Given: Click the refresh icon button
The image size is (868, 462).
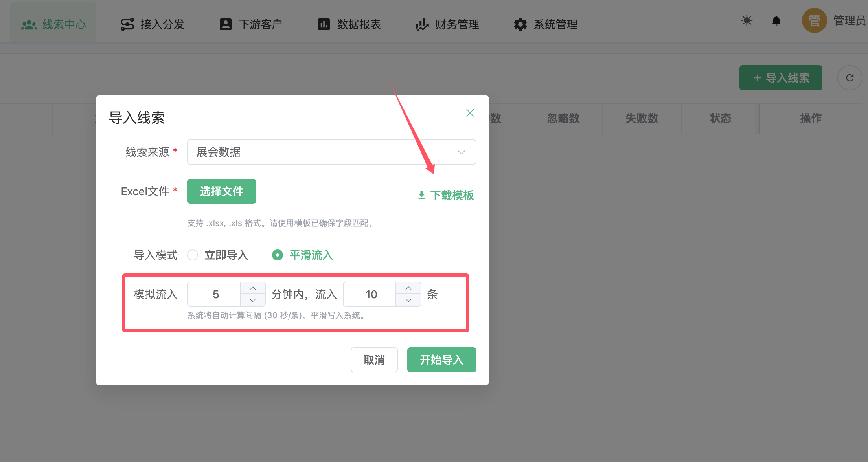Looking at the screenshot, I should [850, 78].
